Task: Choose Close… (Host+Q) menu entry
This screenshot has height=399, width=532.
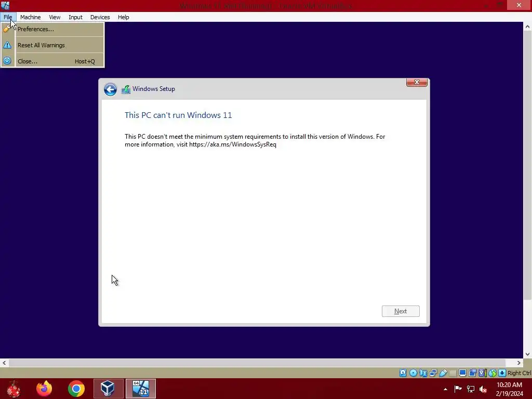Action: 52,61
